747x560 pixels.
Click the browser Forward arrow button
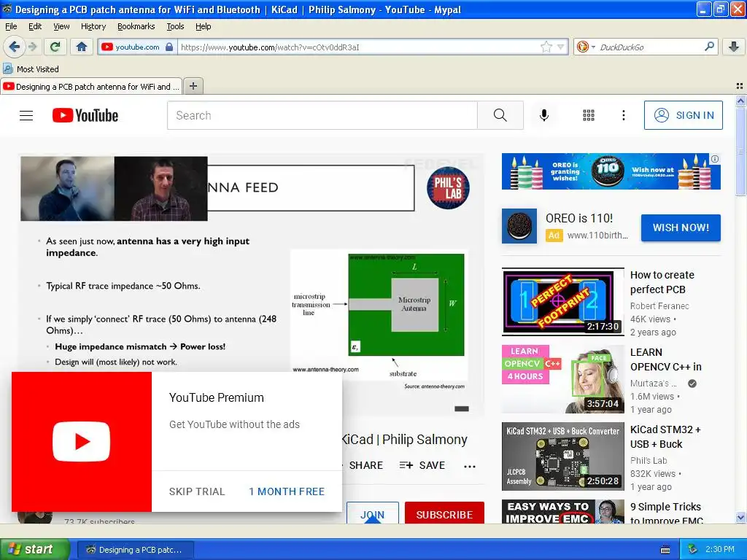click(32, 47)
